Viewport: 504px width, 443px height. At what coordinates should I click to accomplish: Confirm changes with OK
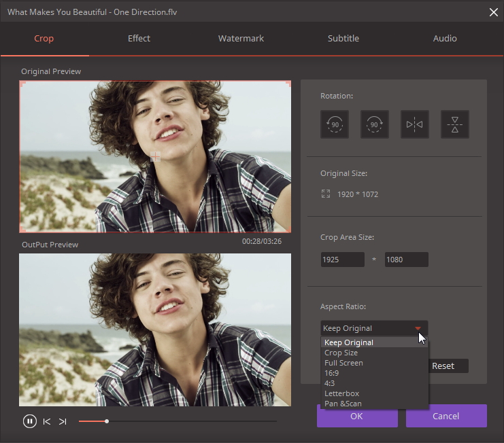[x=357, y=416]
